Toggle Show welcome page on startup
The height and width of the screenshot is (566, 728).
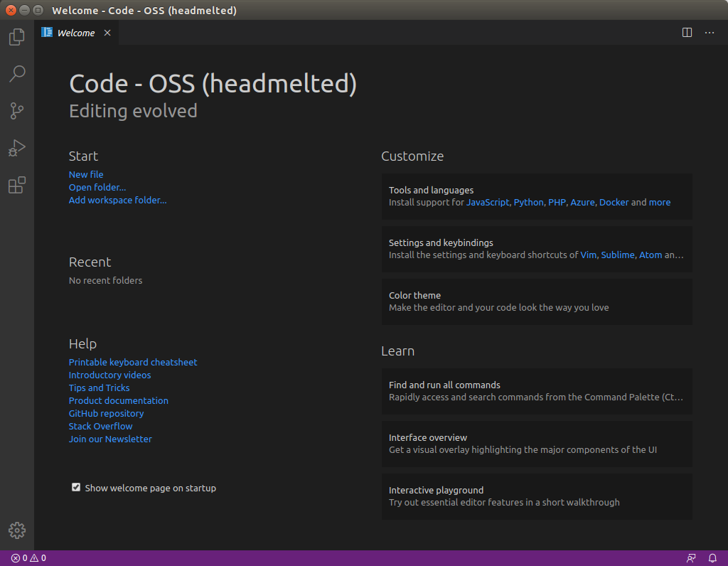pyautogui.click(x=75, y=487)
